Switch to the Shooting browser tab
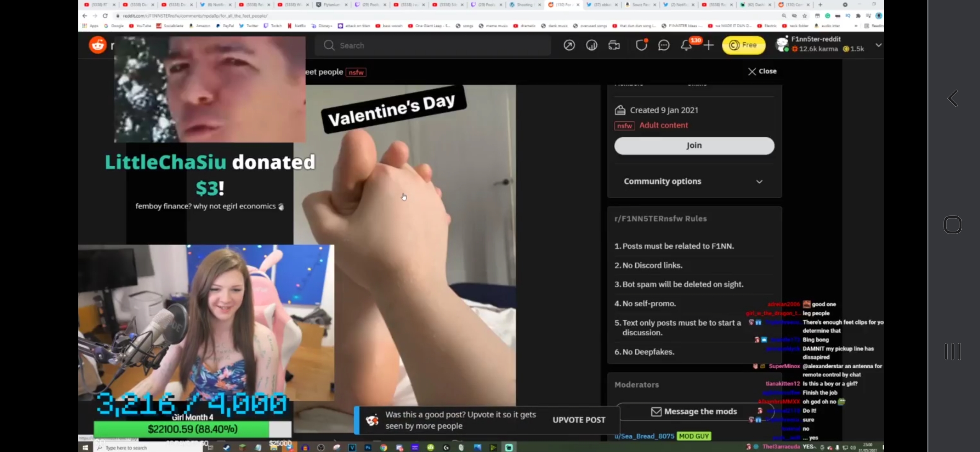 tap(524, 5)
